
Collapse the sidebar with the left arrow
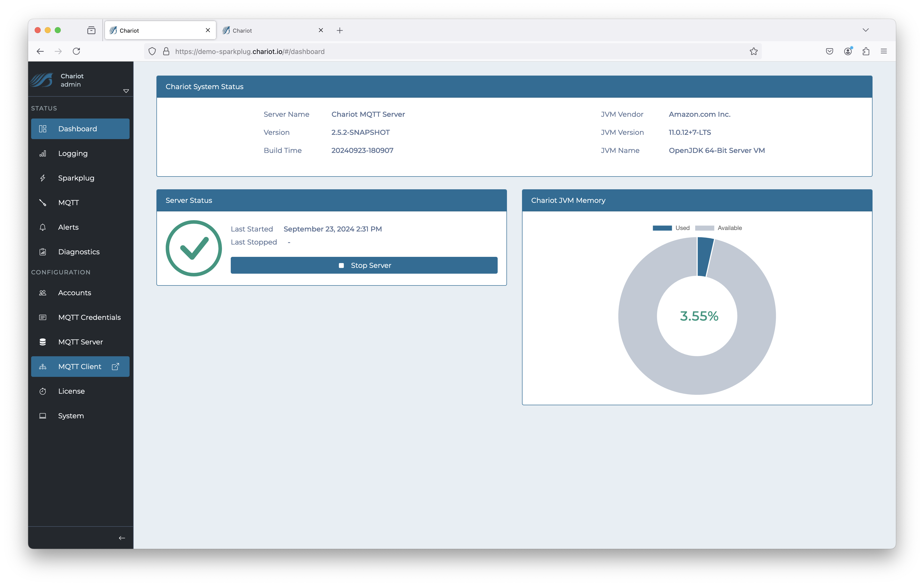[x=122, y=538]
